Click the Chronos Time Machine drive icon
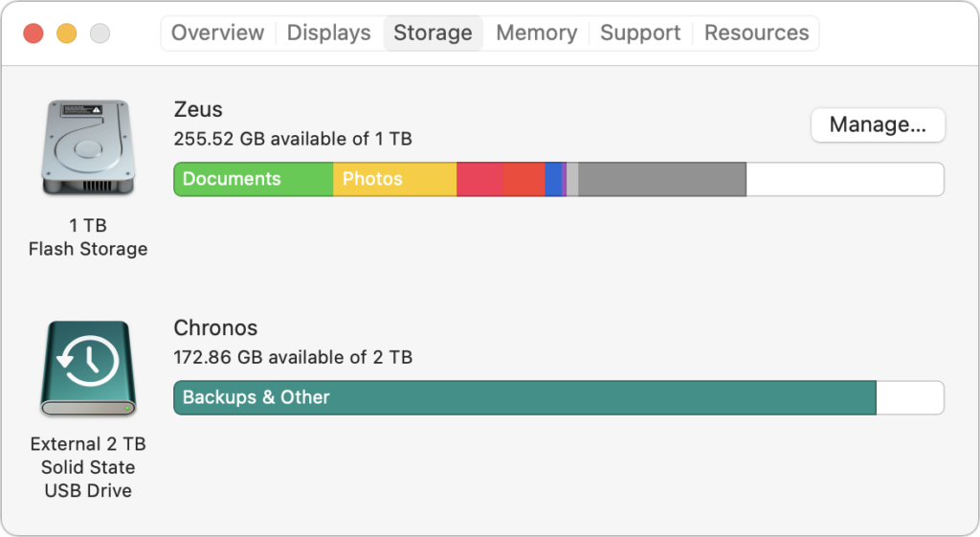The height and width of the screenshot is (537, 980). (x=88, y=368)
